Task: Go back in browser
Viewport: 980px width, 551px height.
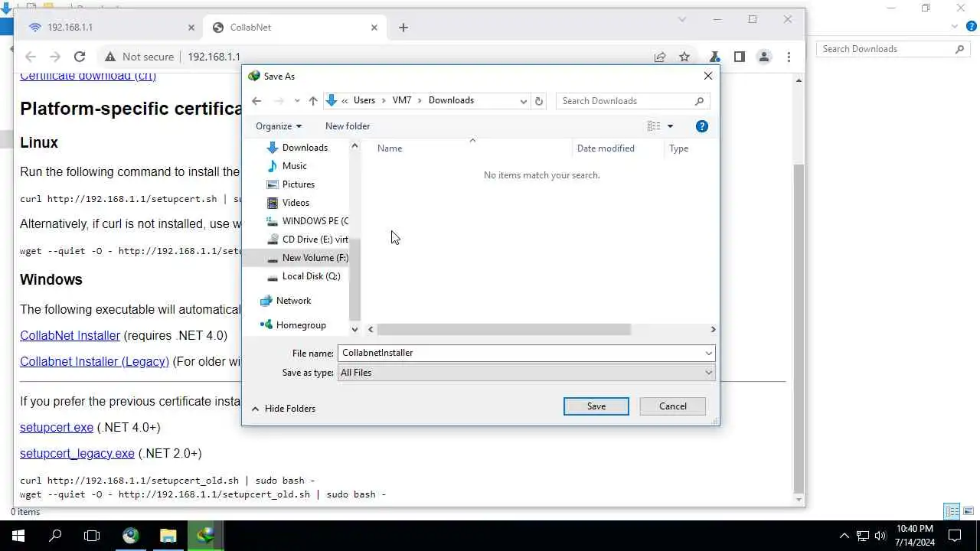Action: point(31,57)
